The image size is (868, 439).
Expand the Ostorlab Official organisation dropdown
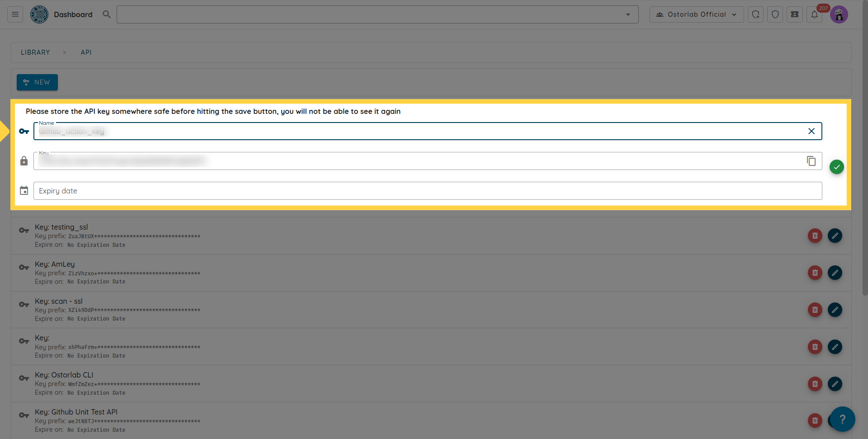(696, 14)
